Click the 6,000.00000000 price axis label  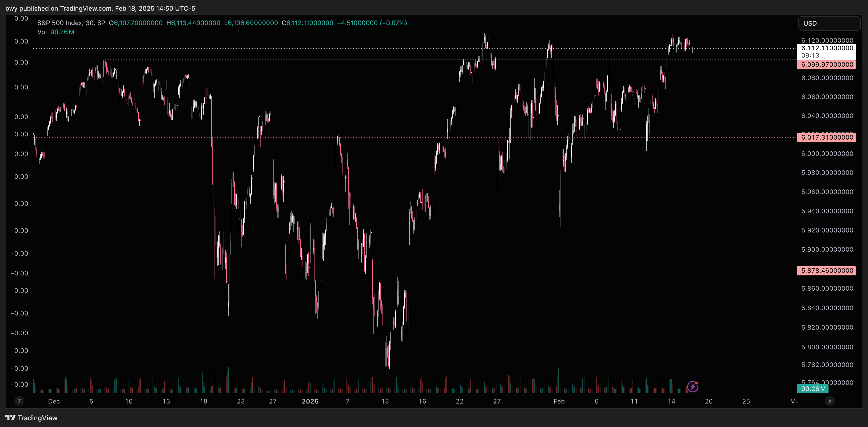click(x=827, y=154)
